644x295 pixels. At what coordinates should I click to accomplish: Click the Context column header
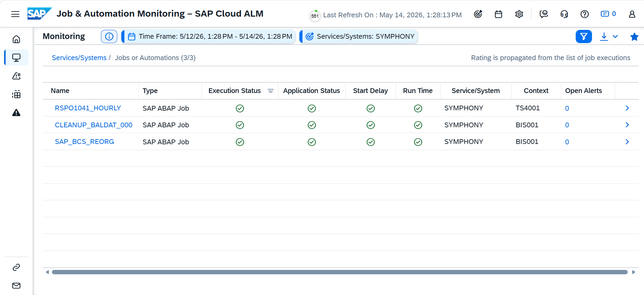[x=536, y=91]
